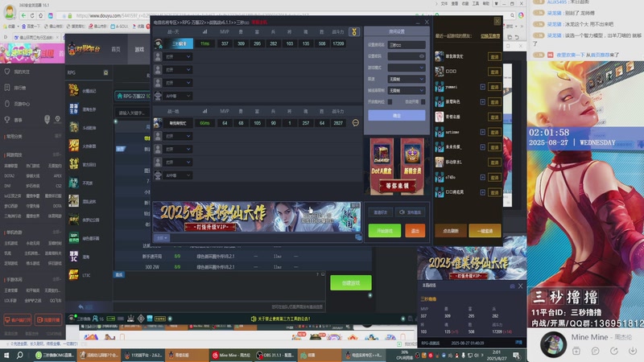Click green 开始游戏 start button
This screenshot has width=644, height=362.
(x=385, y=231)
